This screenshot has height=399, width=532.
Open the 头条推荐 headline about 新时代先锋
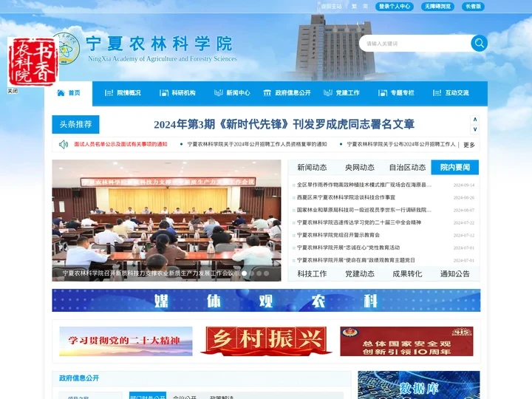[284, 125]
